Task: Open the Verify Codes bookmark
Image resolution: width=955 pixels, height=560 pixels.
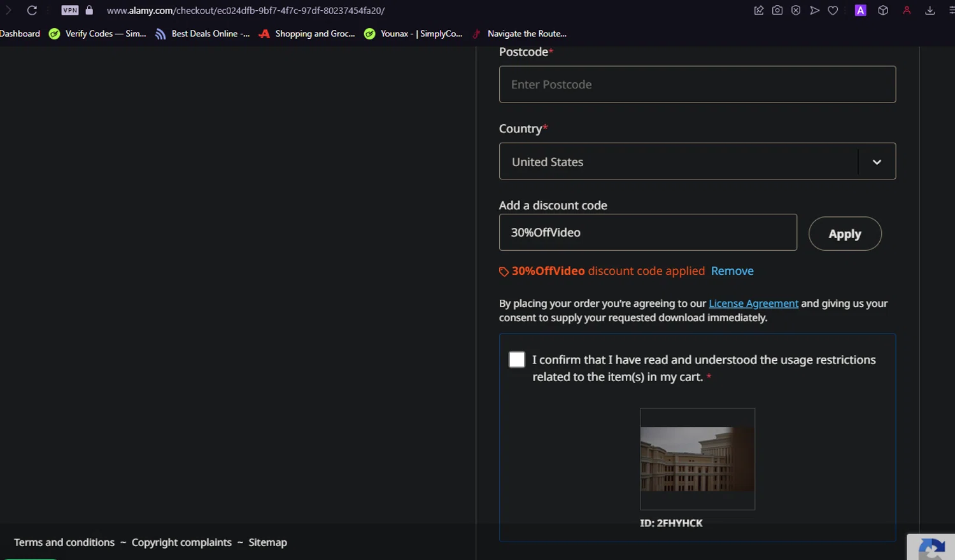Action: tap(97, 34)
